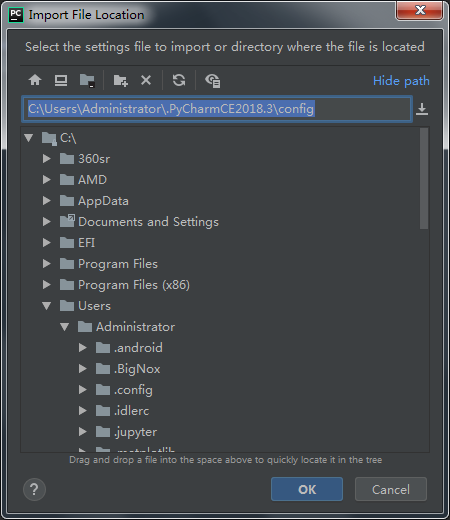450x520 pixels.
Task: Expand the .android folder
Action: click(83, 348)
